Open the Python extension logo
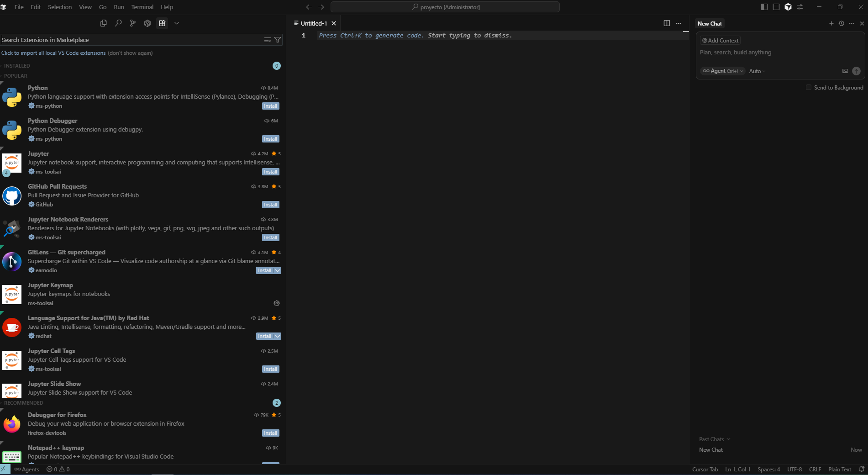The width and height of the screenshot is (868, 475). pos(12,97)
